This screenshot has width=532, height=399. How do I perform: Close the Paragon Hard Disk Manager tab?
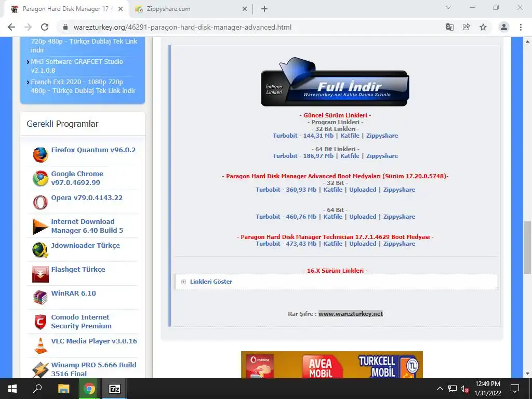(x=121, y=9)
